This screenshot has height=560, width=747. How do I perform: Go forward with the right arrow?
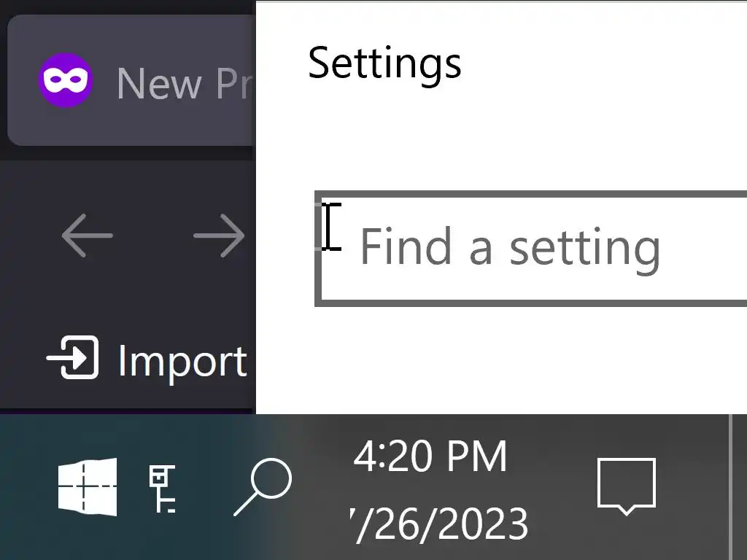pyautogui.click(x=219, y=236)
